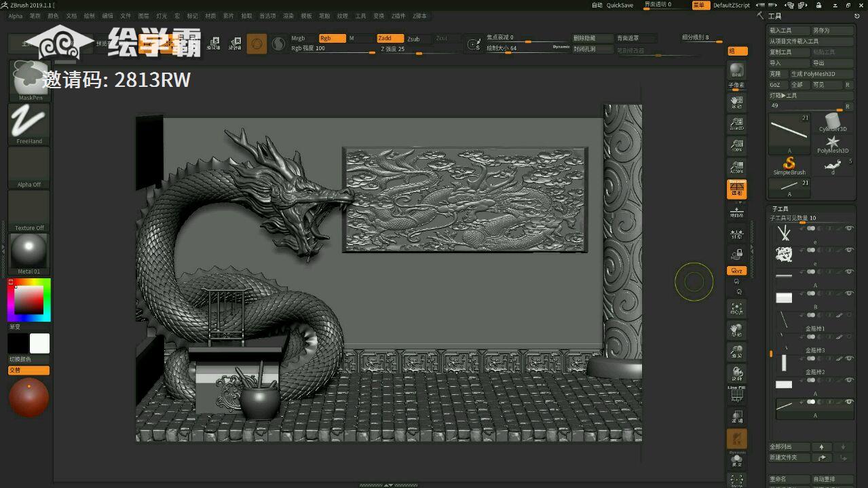Select the black secondary color swatch

pos(18,343)
